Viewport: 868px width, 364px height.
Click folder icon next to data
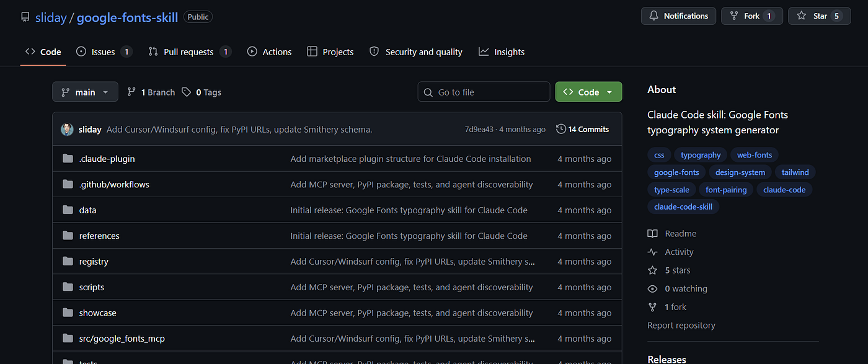68,210
